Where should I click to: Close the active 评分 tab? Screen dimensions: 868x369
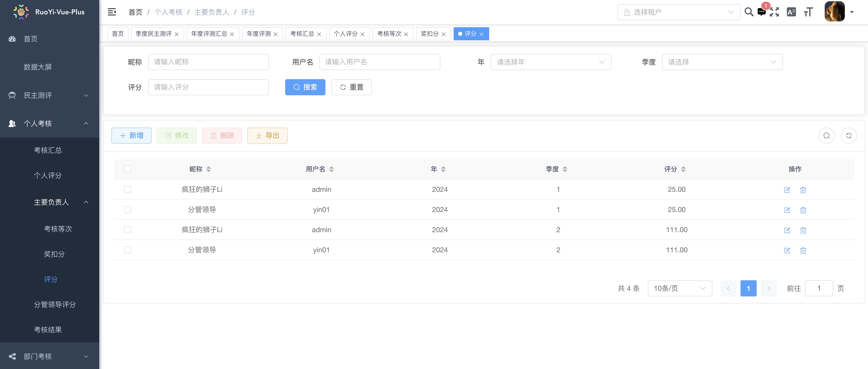[x=482, y=34]
